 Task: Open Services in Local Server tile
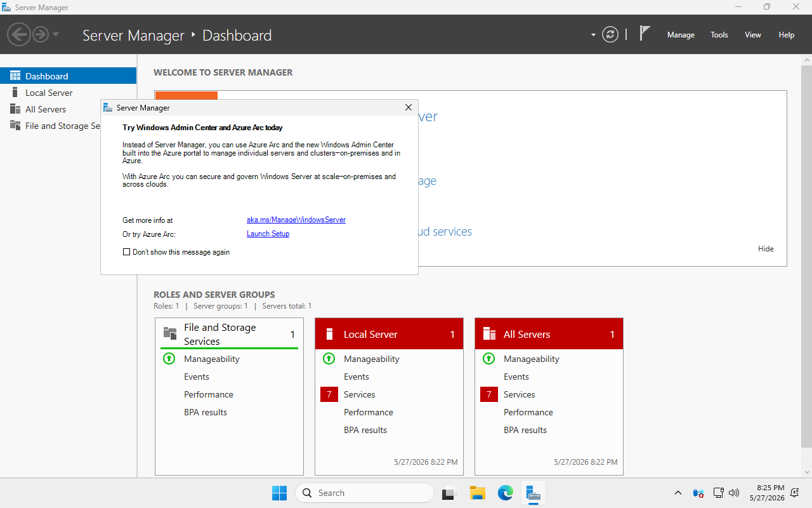(x=360, y=394)
